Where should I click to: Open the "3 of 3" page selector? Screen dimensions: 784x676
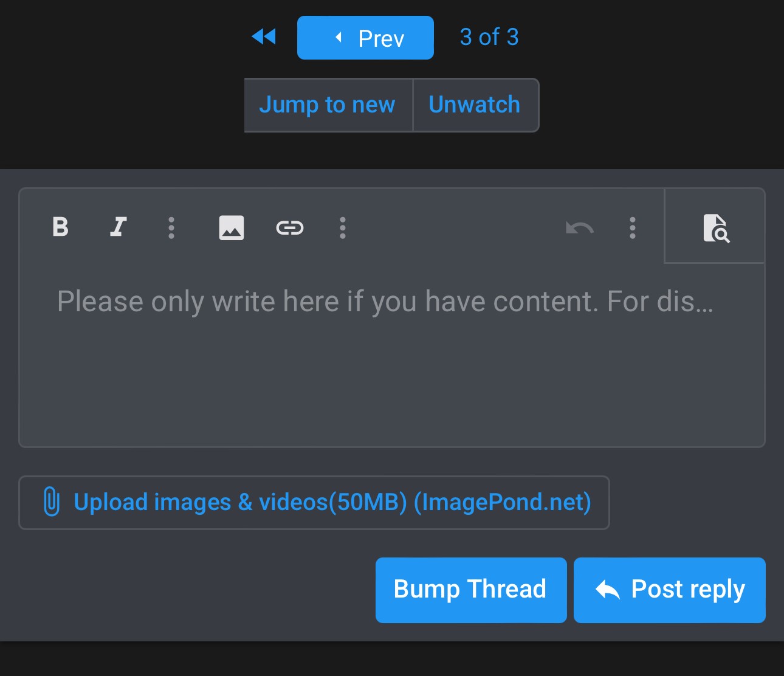pyautogui.click(x=489, y=37)
